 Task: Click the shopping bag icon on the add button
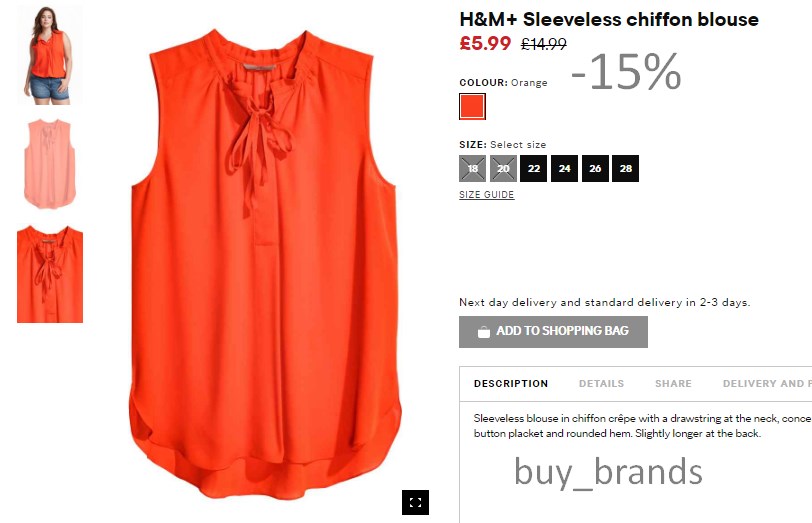(484, 331)
